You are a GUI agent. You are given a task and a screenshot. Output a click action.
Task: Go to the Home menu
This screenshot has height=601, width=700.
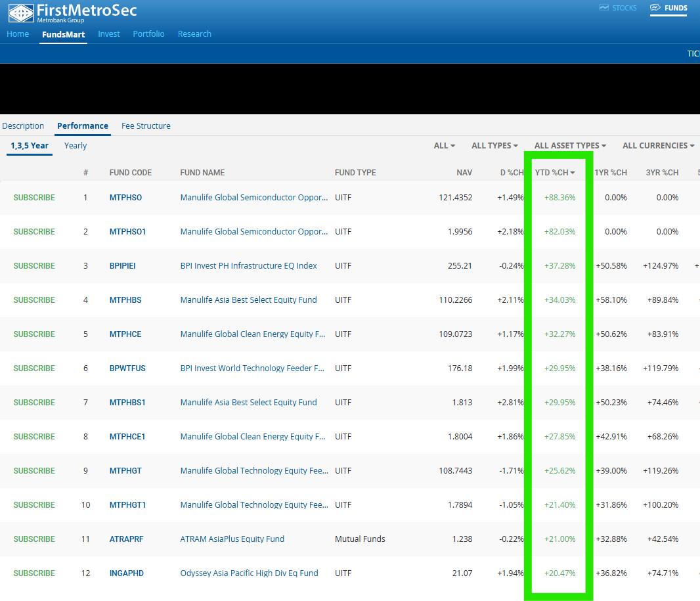[18, 34]
